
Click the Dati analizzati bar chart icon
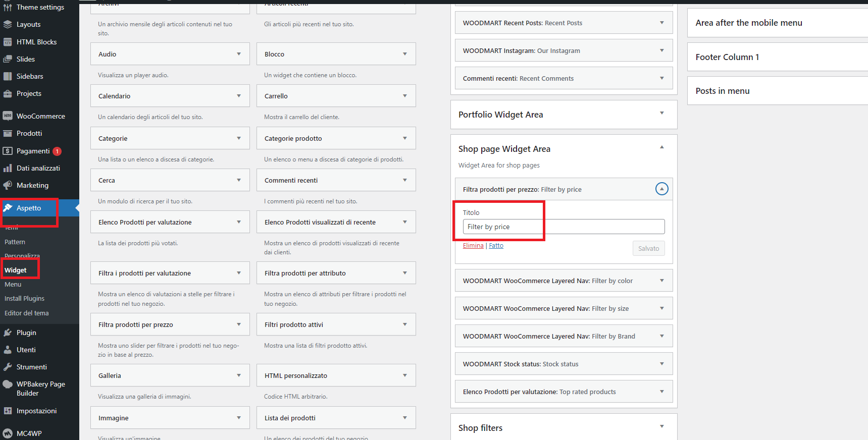tap(8, 168)
